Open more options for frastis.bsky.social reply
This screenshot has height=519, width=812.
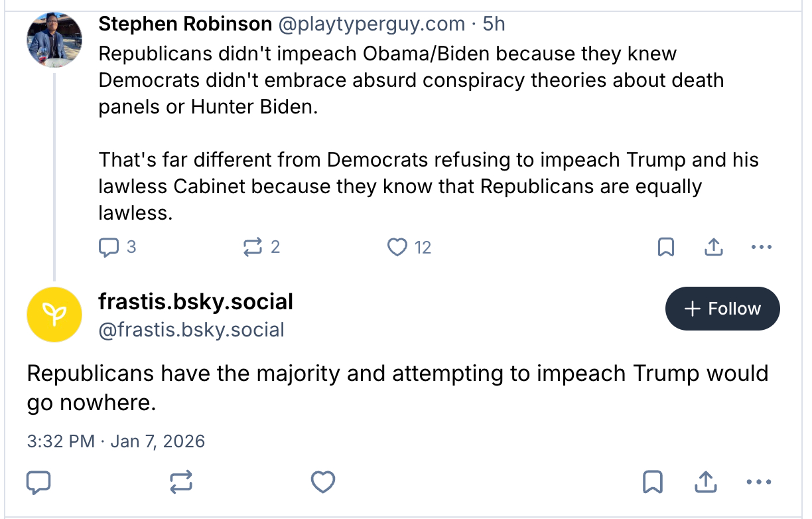(759, 482)
